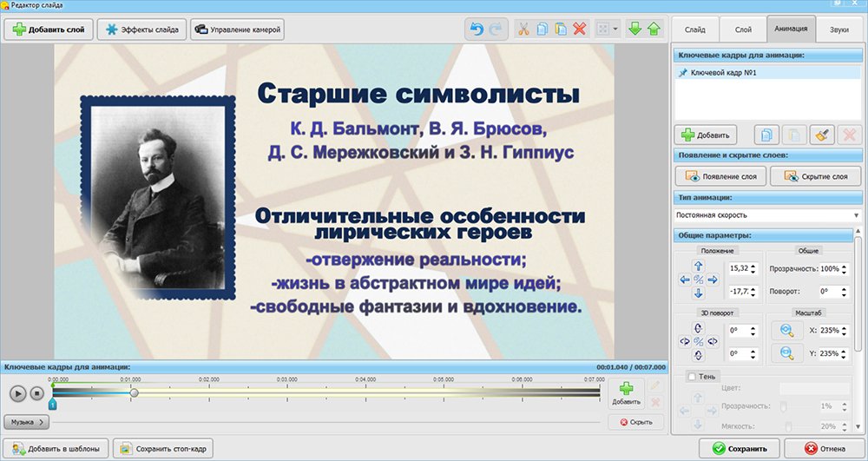
Task: Click the timeline playhead slider handle
Action: point(134,392)
